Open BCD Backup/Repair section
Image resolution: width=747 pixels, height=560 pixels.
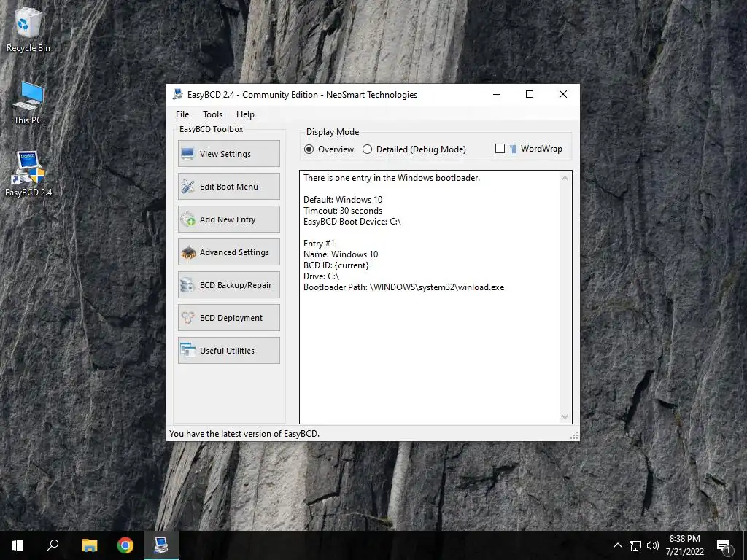228,285
